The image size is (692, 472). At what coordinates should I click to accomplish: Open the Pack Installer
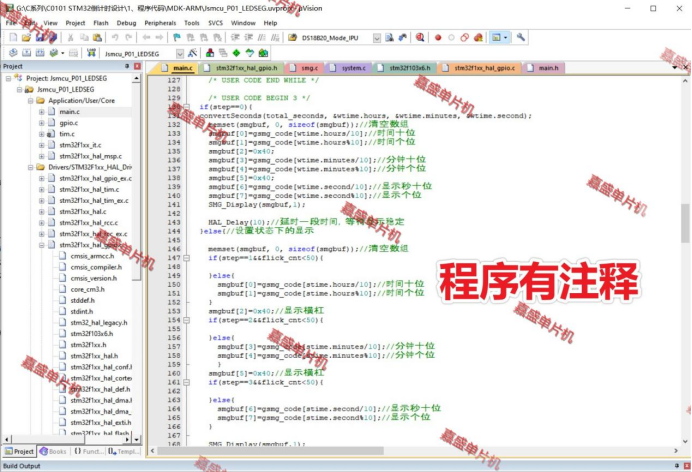[263, 53]
